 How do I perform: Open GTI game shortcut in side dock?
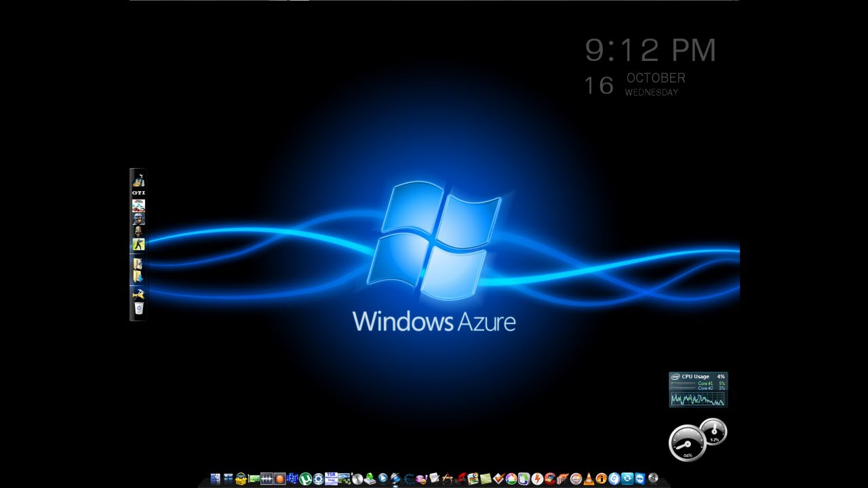(x=138, y=193)
